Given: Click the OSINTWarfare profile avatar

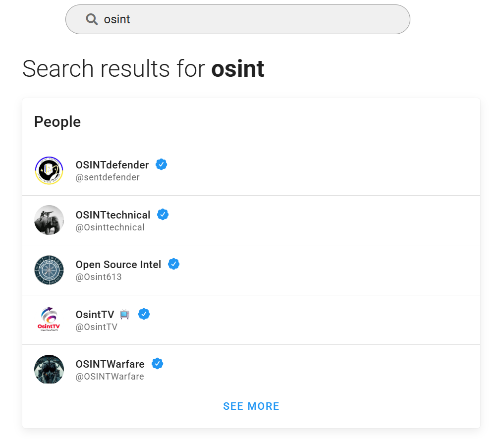Looking at the screenshot, I should (x=49, y=369).
